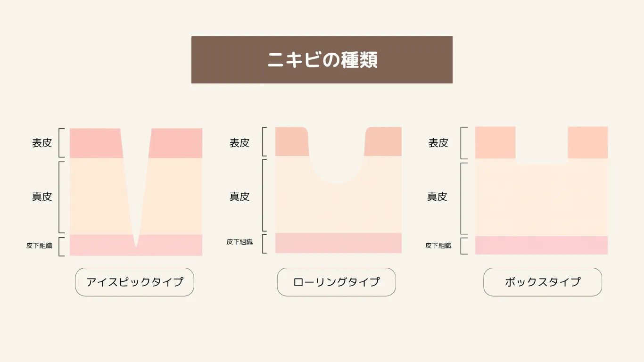Select 真皮 label beside the rolling diagram
Screen dimensions: 644x362
(239, 197)
